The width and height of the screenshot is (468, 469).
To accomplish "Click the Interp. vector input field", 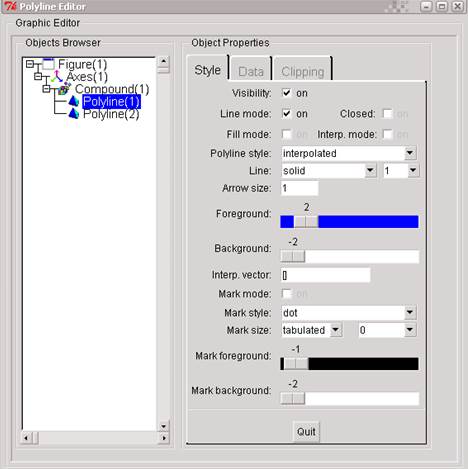I will click(326, 275).
